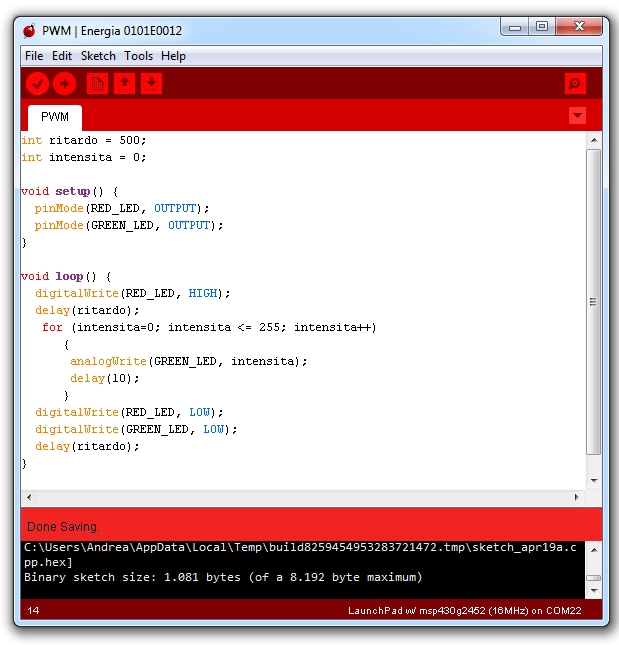Open the Sketch menu

(98, 56)
